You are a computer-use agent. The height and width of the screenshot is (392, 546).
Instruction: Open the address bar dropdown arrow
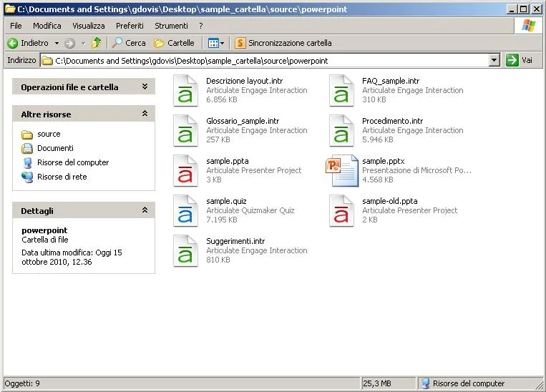(494, 61)
